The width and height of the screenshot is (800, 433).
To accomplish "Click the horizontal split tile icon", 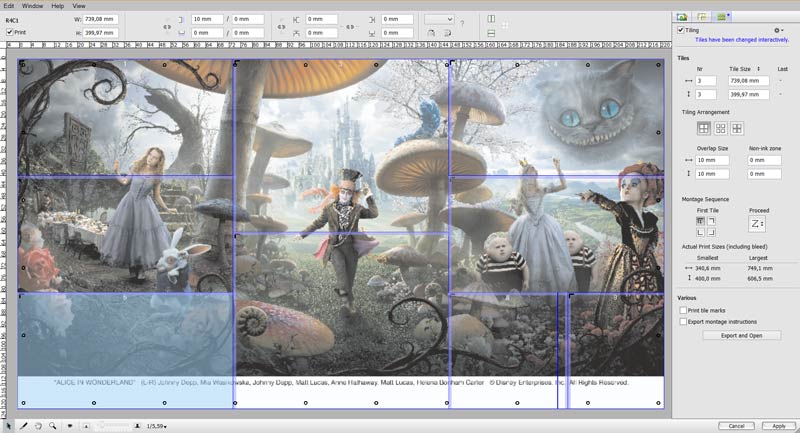I will click(491, 34).
